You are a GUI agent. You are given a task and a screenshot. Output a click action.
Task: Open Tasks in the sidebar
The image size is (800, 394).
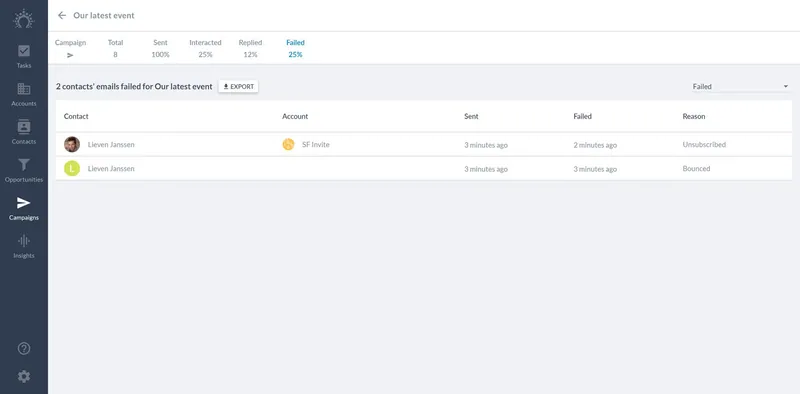pos(23,56)
